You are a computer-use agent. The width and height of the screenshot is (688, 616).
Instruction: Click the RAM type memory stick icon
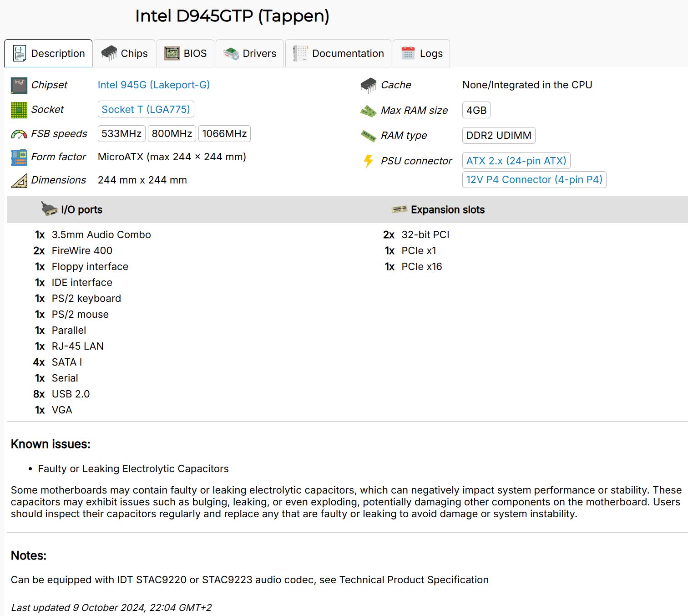pyautogui.click(x=368, y=136)
